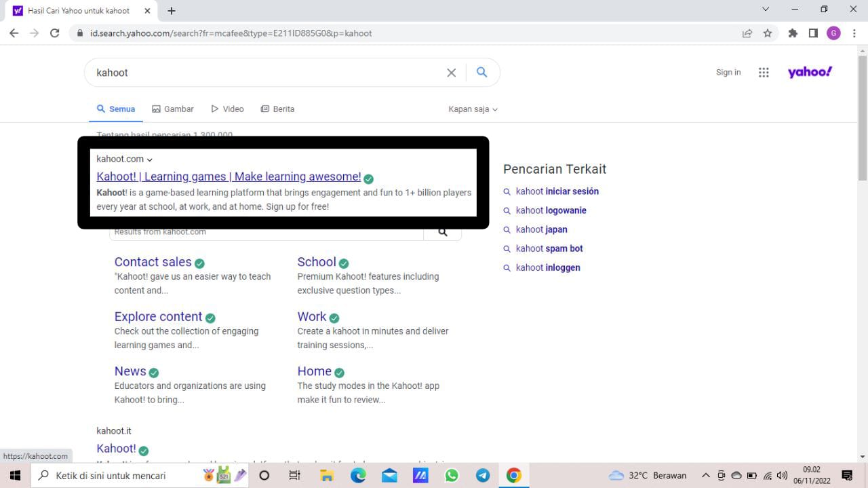Open the new tab plus button
868x488 pixels.
(x=172, y=11)
